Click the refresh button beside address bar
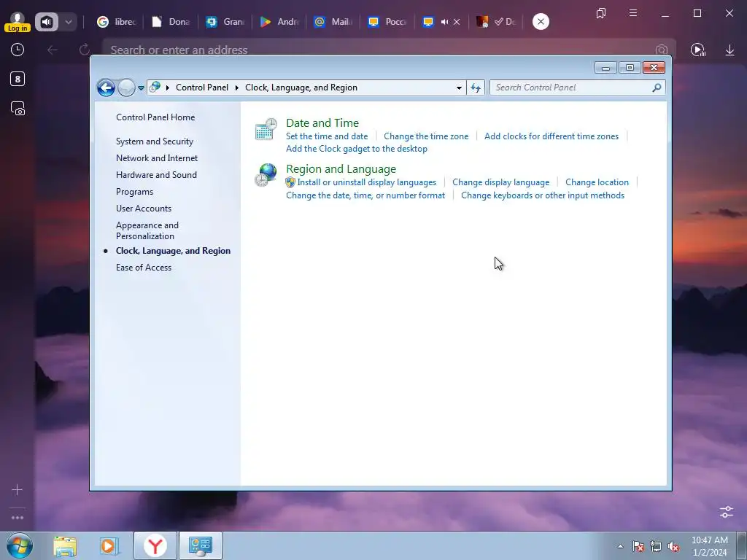Screen dimensions: 747x560 [476, 87]
